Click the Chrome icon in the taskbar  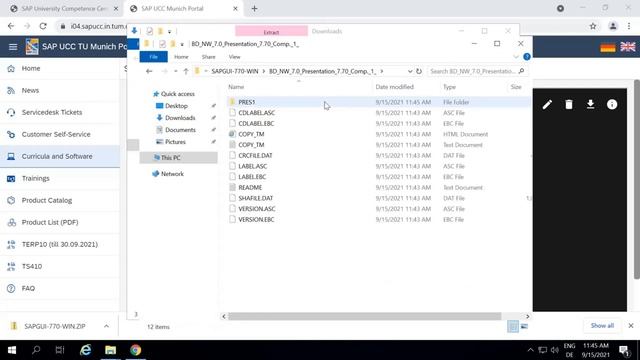coord(136,350)
